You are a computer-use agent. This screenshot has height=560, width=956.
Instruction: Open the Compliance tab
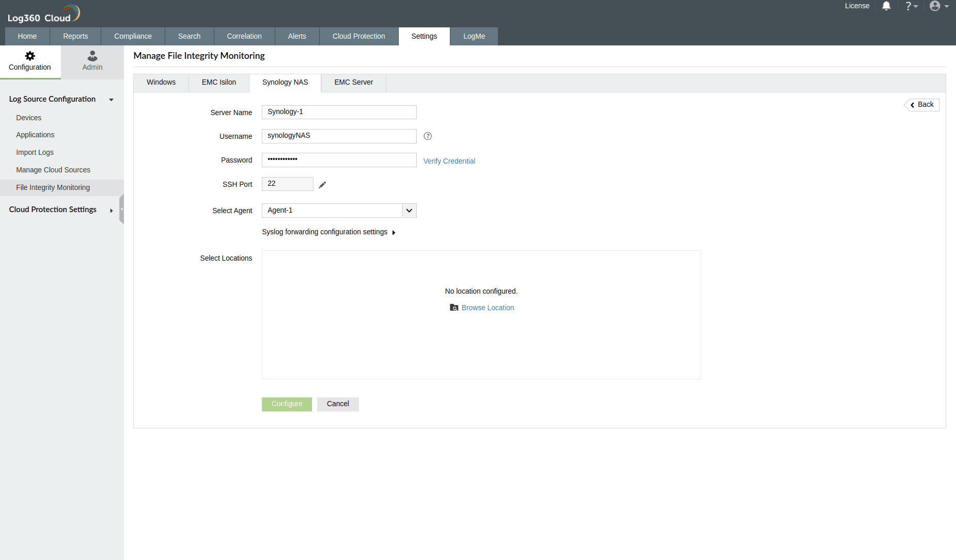(x=133, y=36)
